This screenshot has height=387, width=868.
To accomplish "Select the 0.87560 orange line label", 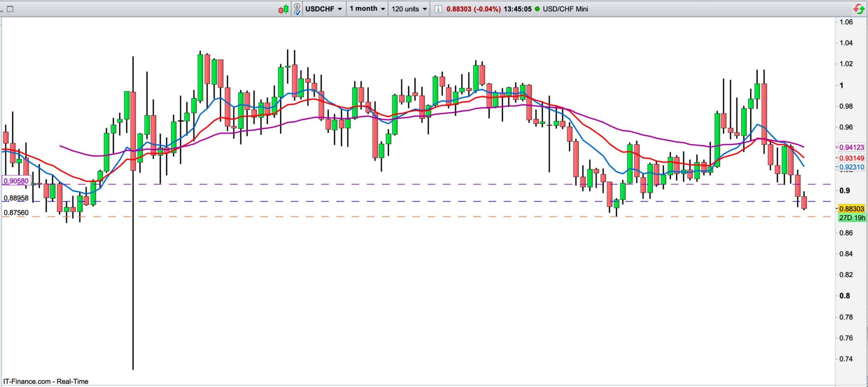I will click(x=16, y=213).
